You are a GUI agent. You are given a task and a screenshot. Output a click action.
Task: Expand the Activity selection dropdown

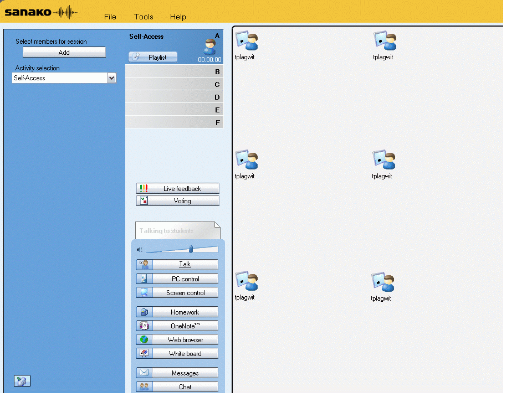pyautogui.click(x=111, y=79)
